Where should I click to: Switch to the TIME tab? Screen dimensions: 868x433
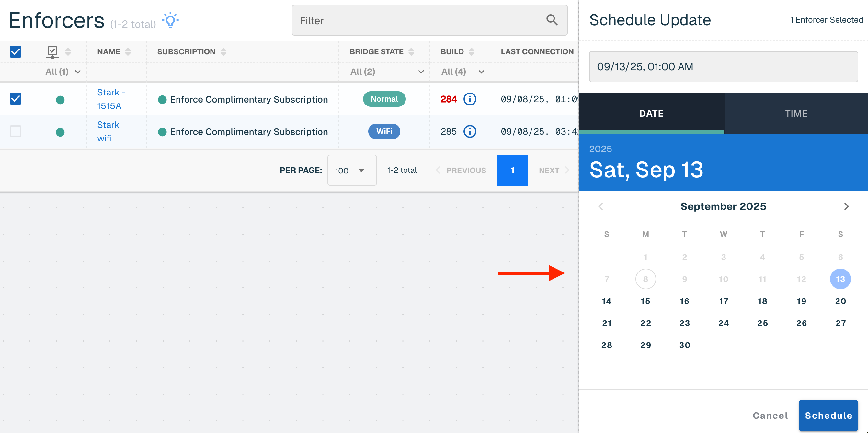[796, 114]
